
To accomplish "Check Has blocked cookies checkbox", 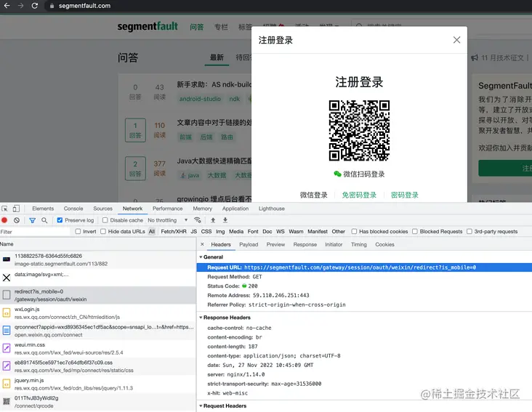I will point(354,231).
